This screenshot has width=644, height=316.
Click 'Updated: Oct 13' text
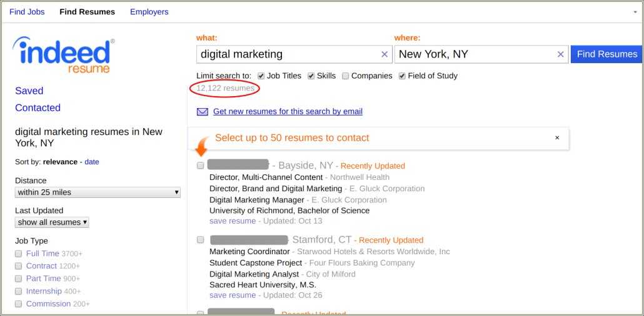click(293, 221)
